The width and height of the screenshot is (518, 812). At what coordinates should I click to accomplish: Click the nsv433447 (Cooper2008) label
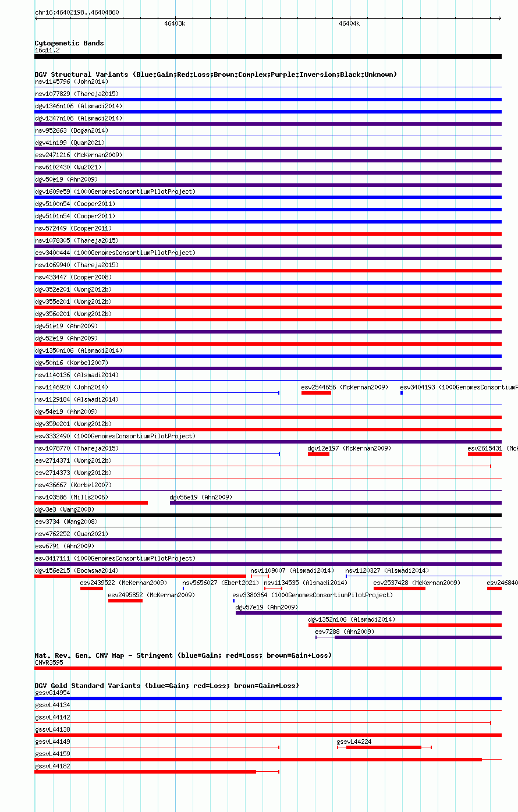click(73, 277)
